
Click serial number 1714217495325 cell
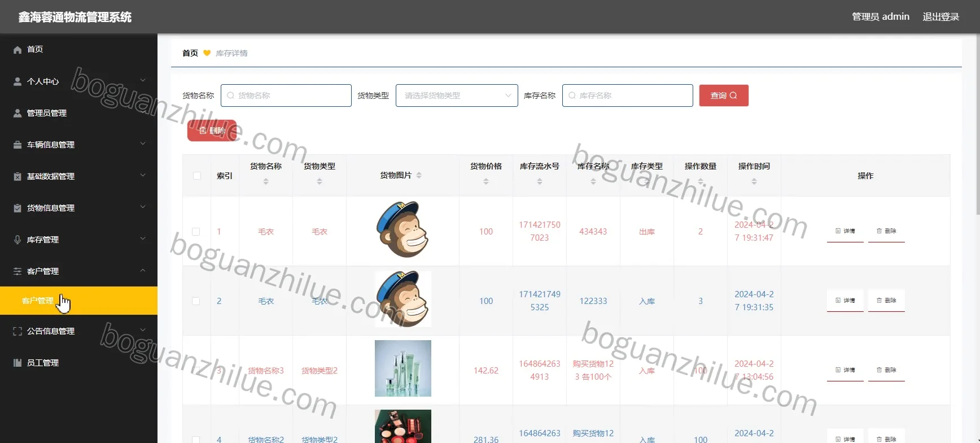coord(540,301)
